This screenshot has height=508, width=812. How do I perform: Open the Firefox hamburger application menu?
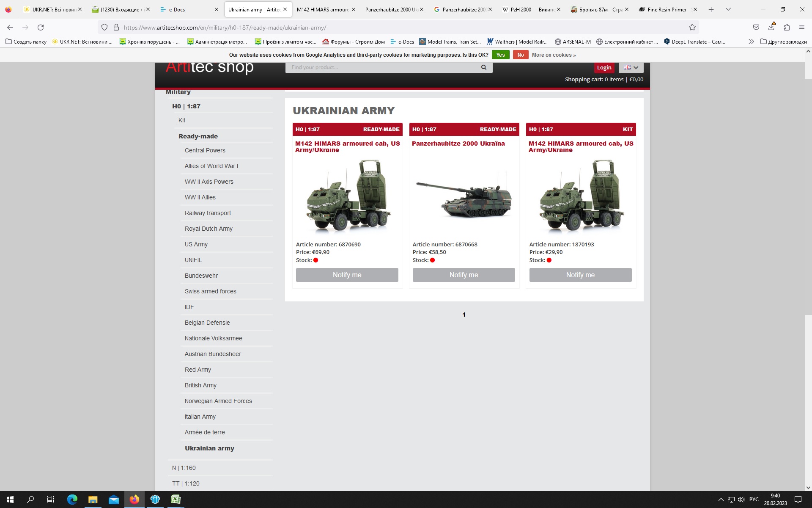click(x=801, y=28)
